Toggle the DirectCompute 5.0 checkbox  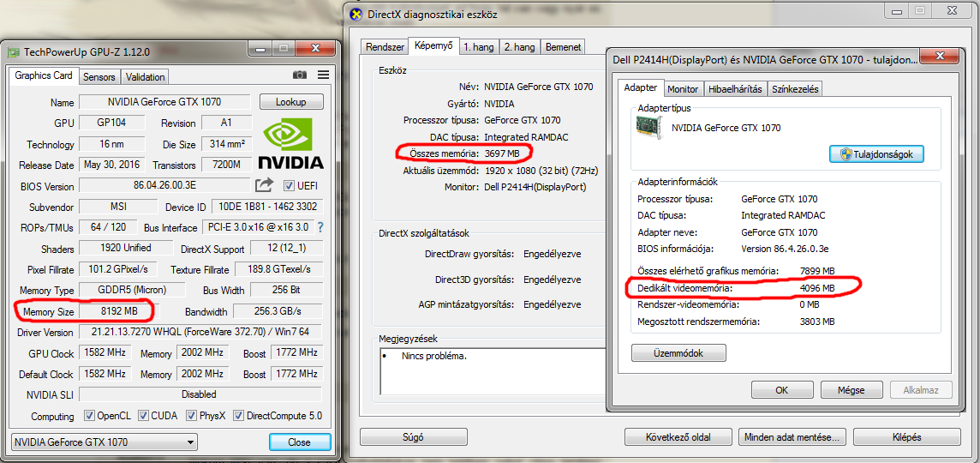[x=238, y=416]
